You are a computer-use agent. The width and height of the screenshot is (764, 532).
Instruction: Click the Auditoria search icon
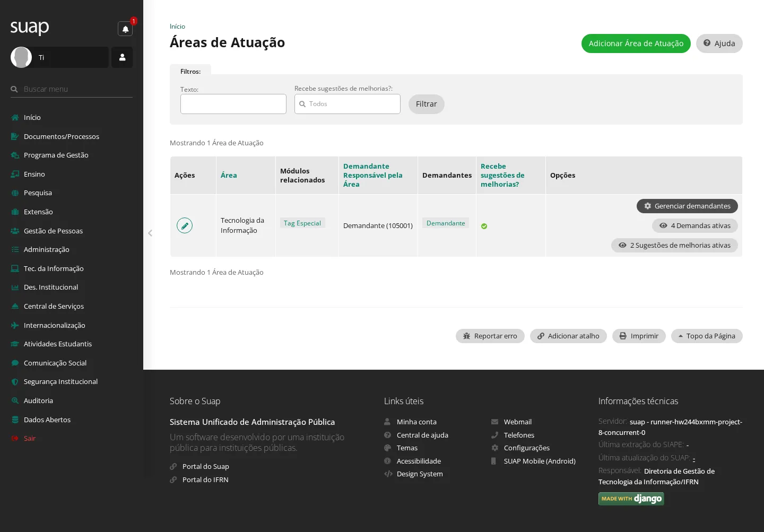click(15, 401)
